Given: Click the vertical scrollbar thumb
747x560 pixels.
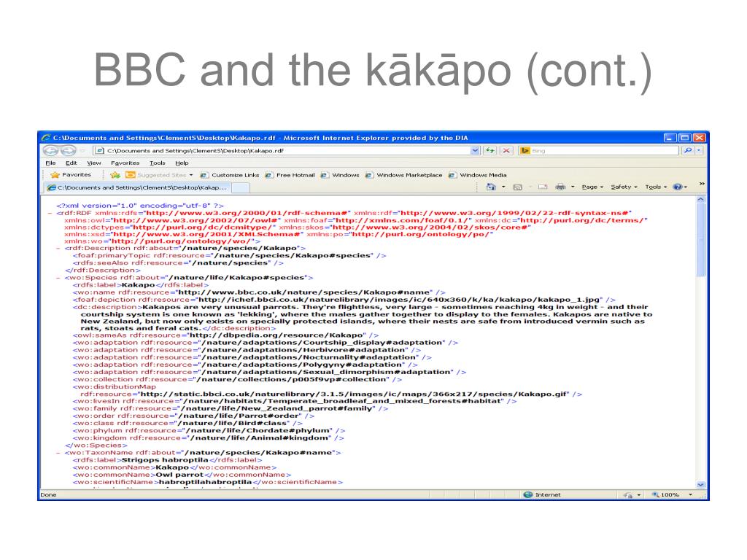Looking at the screenshot, I should tap(700, 240).
